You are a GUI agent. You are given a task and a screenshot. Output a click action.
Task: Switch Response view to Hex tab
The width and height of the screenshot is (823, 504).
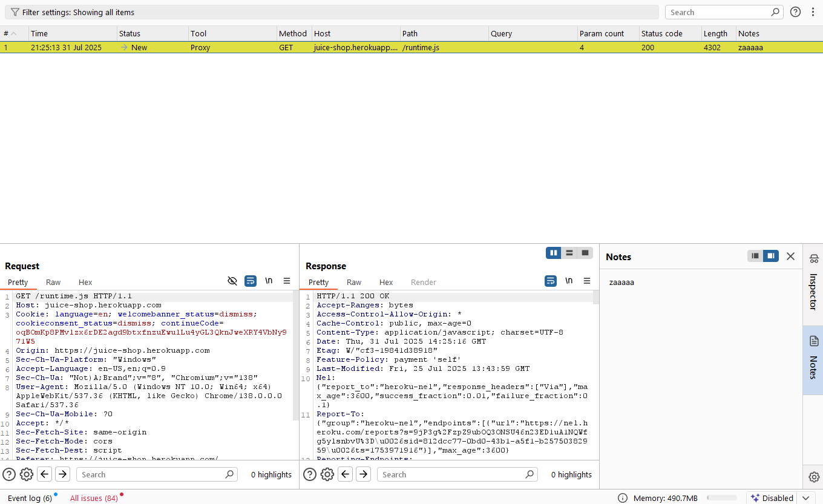(386, 283)
